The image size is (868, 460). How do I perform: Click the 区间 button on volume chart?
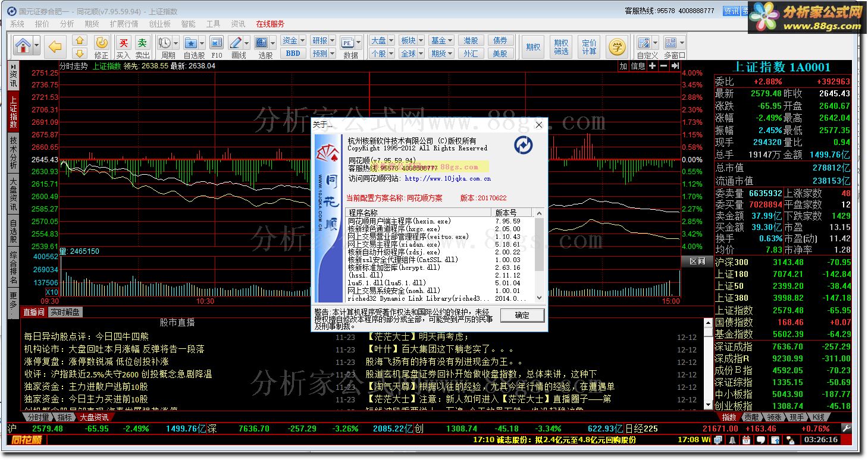[x=697, y=261]
